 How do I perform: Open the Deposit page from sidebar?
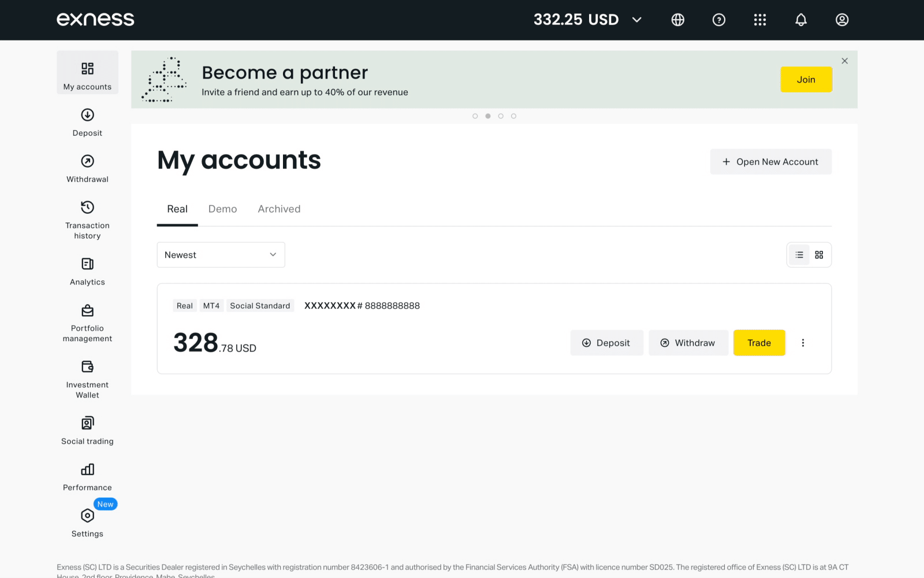pyautogui.click(x=87, y=123)
